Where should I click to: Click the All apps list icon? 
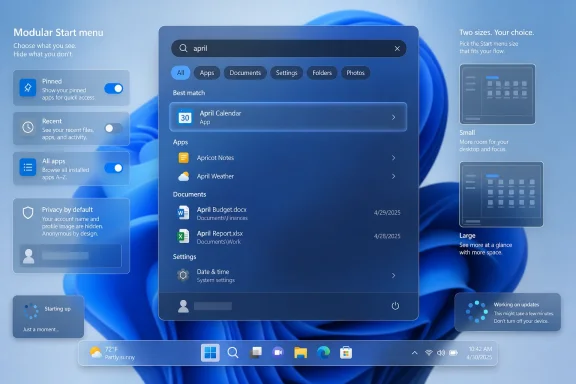[28, 168]
